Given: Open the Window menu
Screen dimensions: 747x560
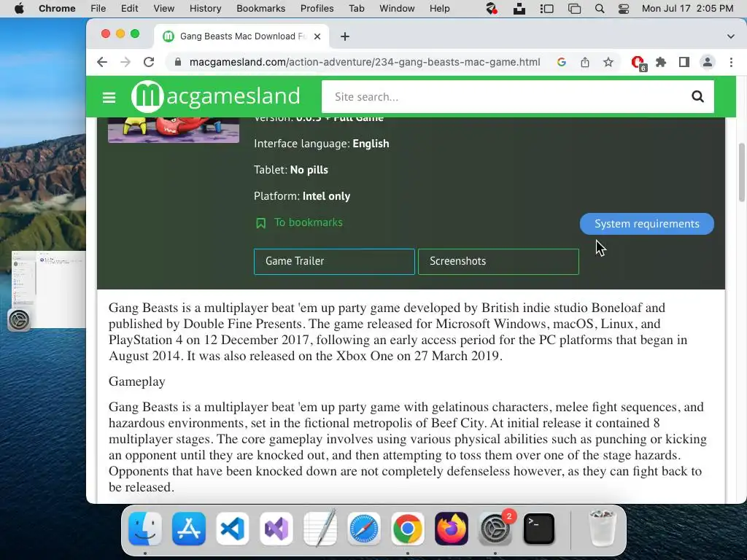Looking at the screenshot, I should pyautogui.click(x=397, y=8).
